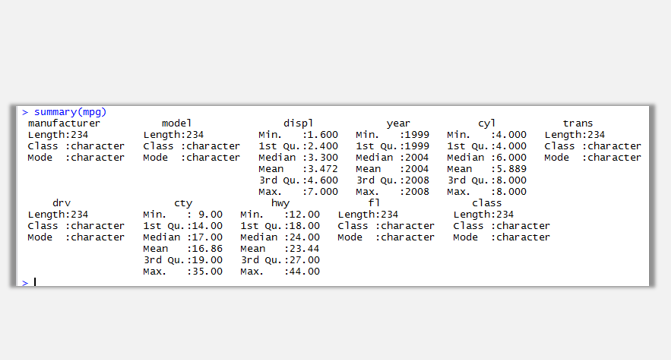
Task: Click the empty console prompt line
Action: (x=334, y=282)
